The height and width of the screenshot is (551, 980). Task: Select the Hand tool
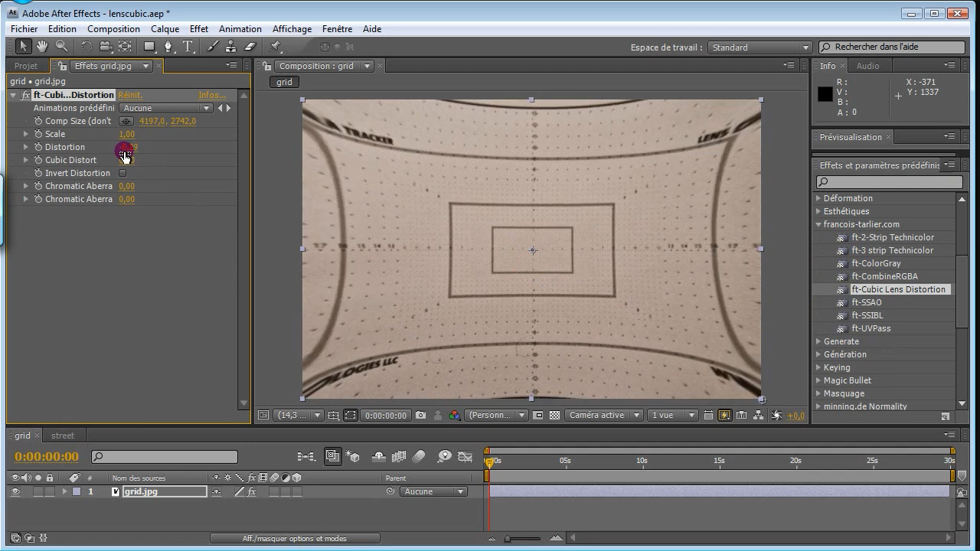pos(42,47)
